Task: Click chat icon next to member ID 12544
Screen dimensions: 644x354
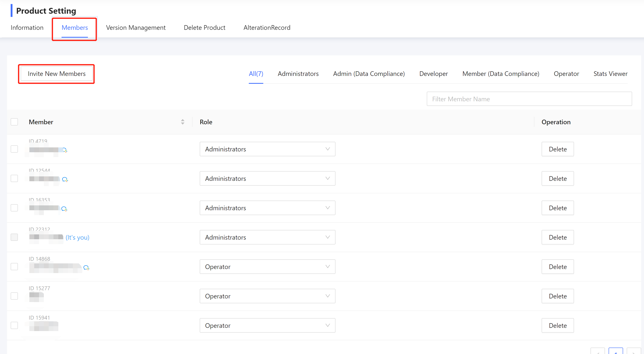Action: click(65, 179)
